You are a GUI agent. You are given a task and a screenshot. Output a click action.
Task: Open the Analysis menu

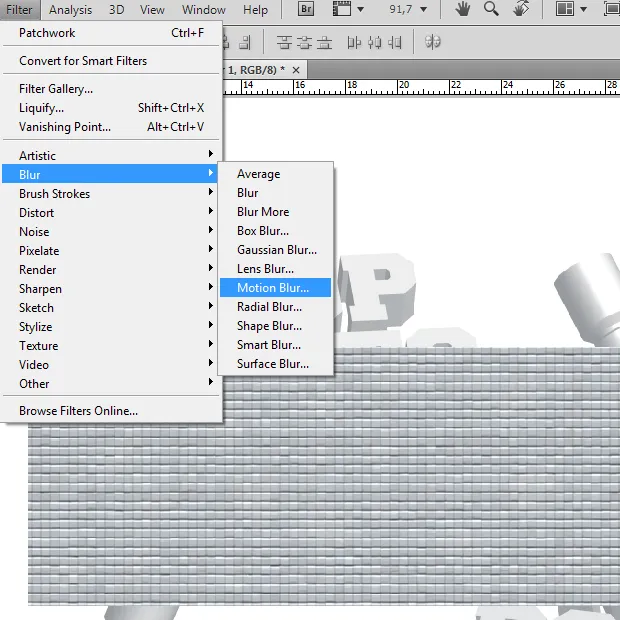pyautogui.click(x=70, y=10)
